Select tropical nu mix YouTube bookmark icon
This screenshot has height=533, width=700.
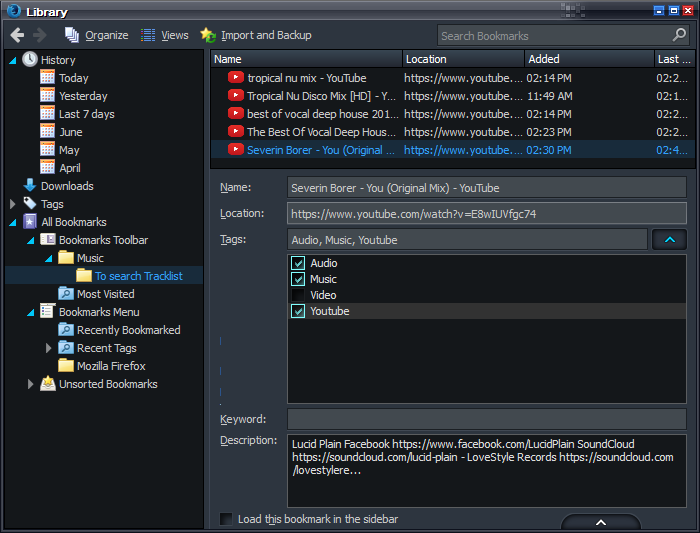235,77
